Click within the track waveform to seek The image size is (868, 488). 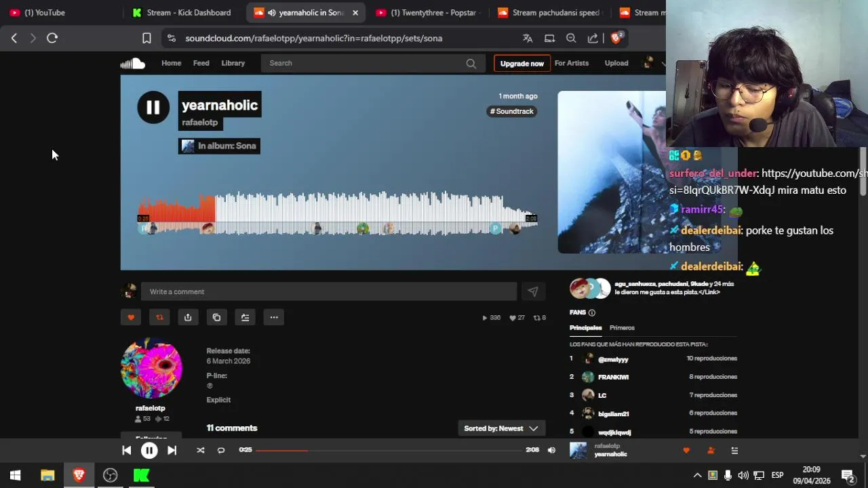(x=338, y=213)
